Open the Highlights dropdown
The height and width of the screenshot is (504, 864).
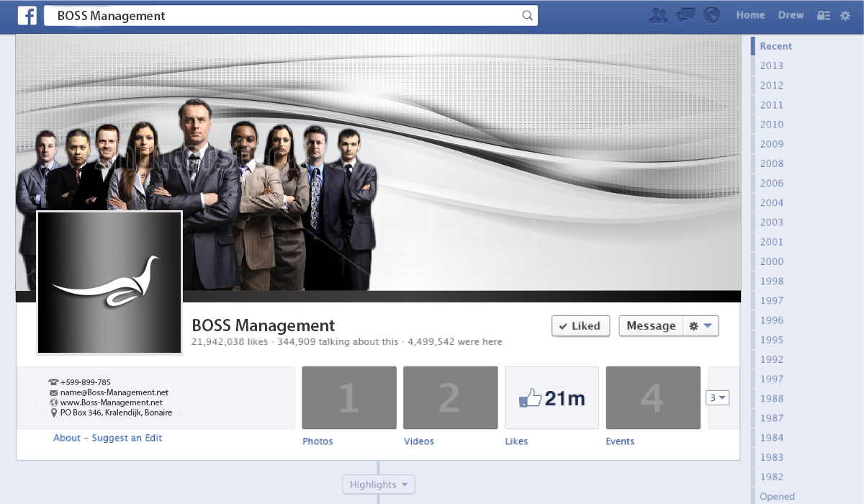click(379, 485)
